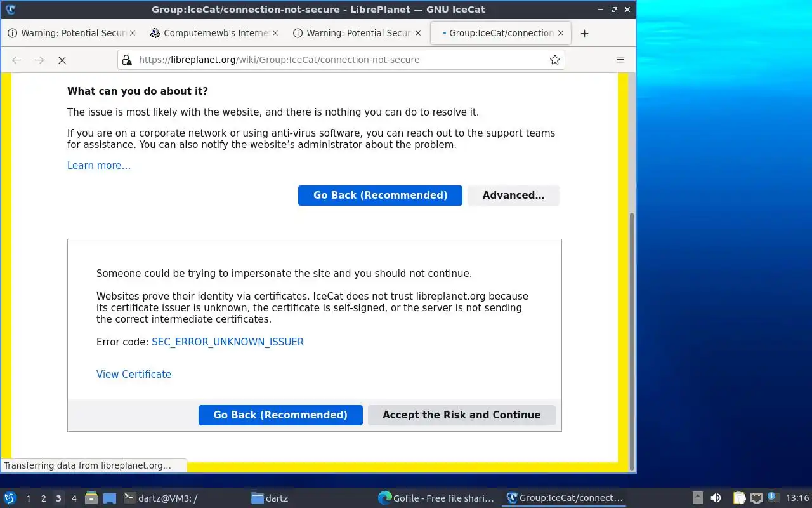Close the first Warning: Potential Security tab
This screenshot has height=508, width=812.
coord(133,33)
